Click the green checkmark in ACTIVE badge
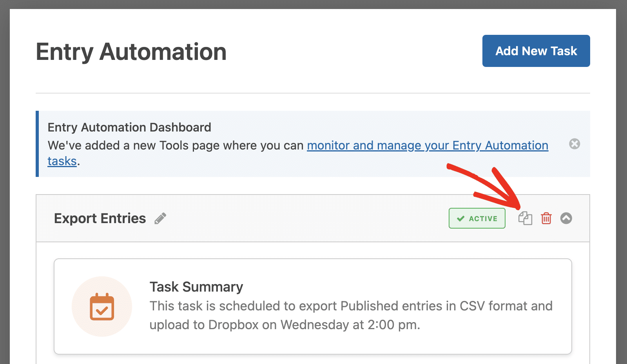The height and width of the screenshot is (364, 627). click(461, 218)
